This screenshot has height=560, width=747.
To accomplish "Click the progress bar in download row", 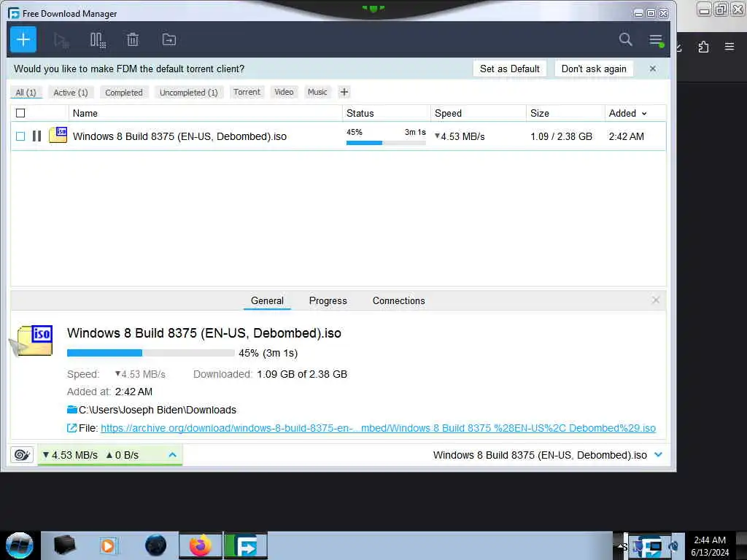I will click(386, 143).
